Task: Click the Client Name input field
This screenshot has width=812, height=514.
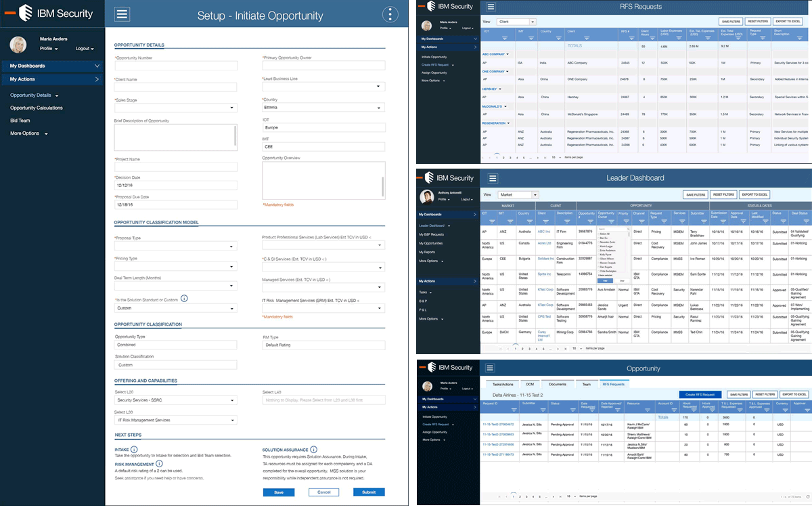Action: pos(176,87)
